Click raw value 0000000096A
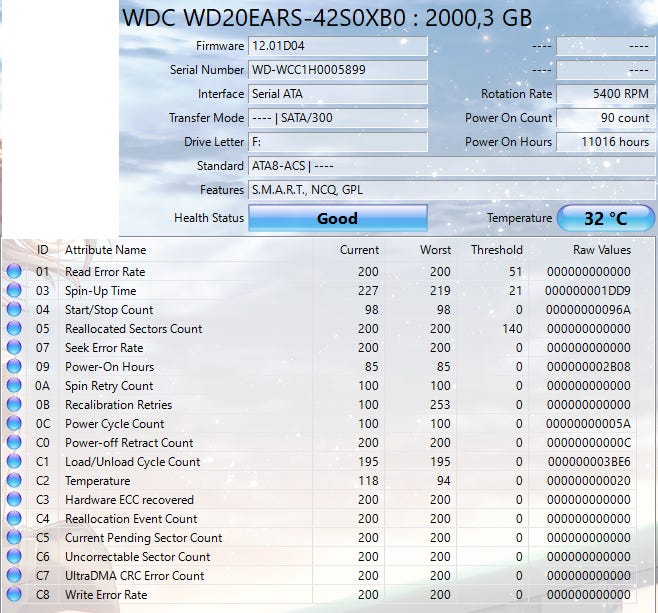 pos(588,310)
